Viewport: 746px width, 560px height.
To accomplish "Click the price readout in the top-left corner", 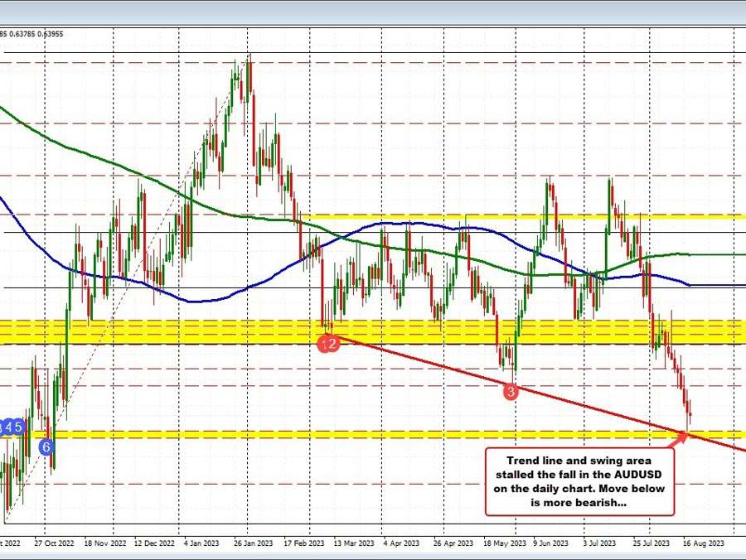I will point(33,34).
